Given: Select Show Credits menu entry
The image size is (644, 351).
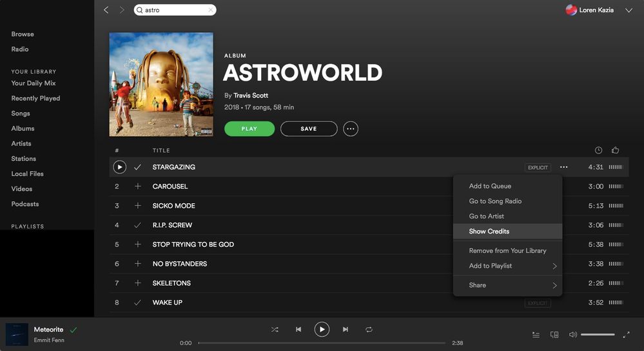Looking at the screenshot, I should 507,232.
